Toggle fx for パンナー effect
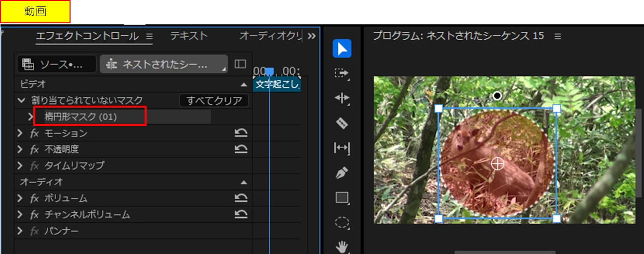The width and height of the screenshot is (644, 254). (x=34, y=231)
